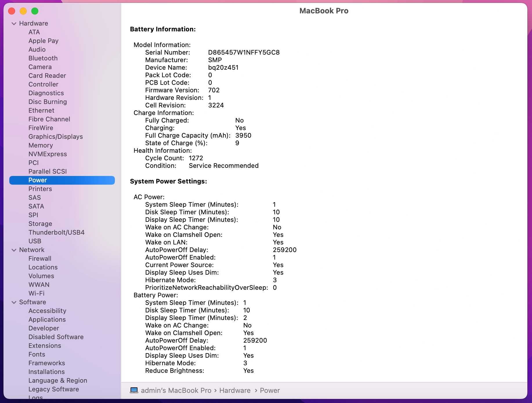Open Storage in the sidebar

[40, 224]
